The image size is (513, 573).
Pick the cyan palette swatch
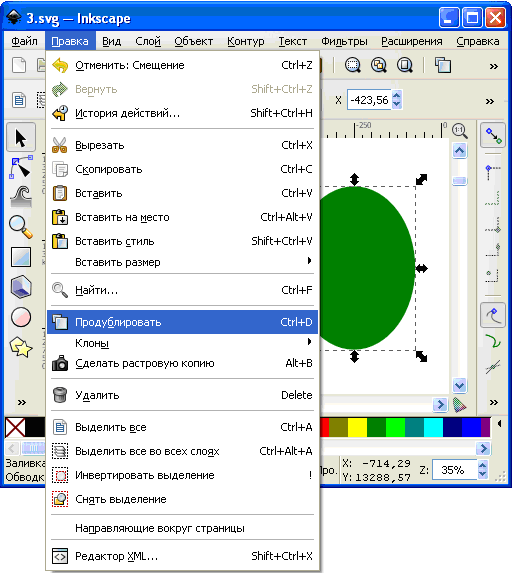(433, 428)
